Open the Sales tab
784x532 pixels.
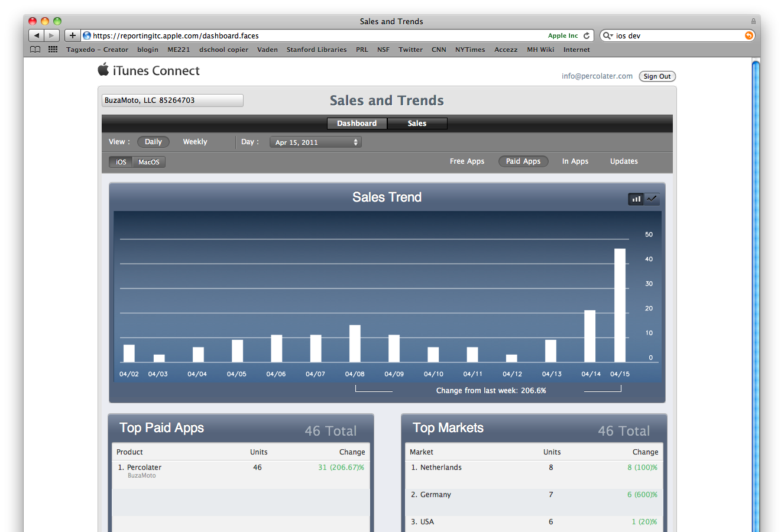click(x=417, y=124)
